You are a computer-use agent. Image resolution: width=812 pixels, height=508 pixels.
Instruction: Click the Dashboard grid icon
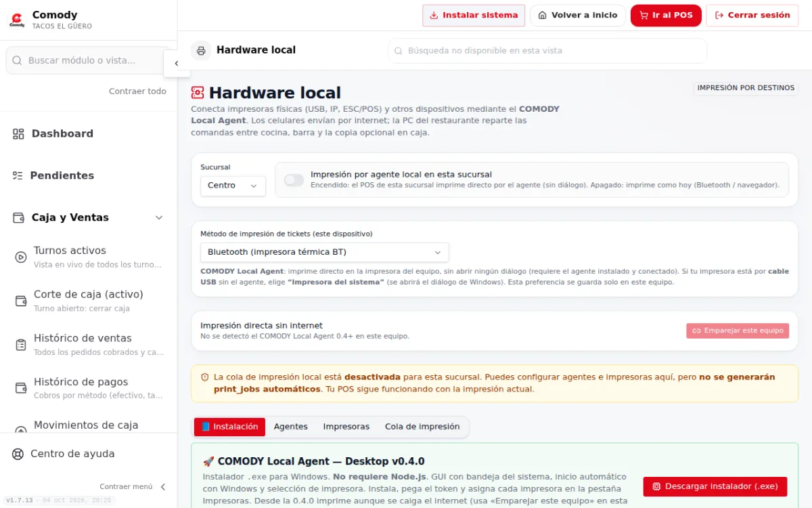point(18,134)
